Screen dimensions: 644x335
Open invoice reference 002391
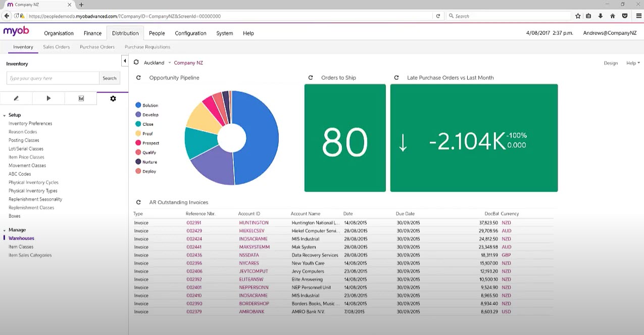pos(194,223)
